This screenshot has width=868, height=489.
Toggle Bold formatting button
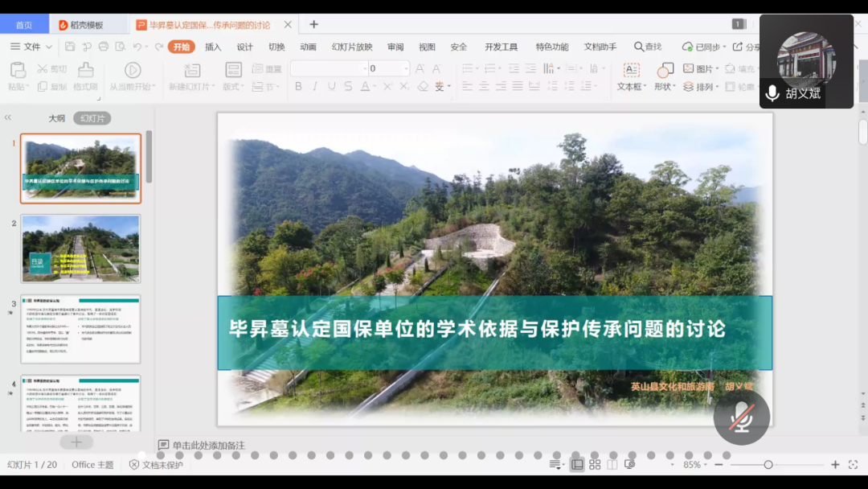tap(298, 86)
